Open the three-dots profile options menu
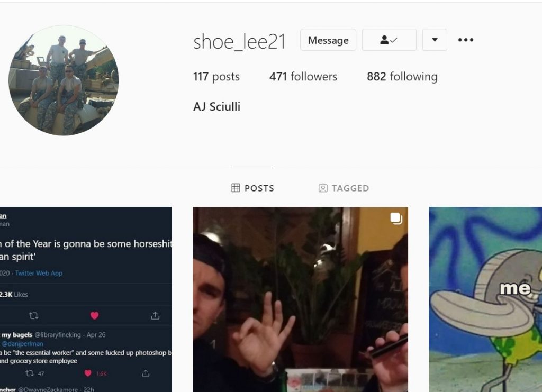Image resolution: width=542 pixels, height=392 pixels. click(466, 40)
